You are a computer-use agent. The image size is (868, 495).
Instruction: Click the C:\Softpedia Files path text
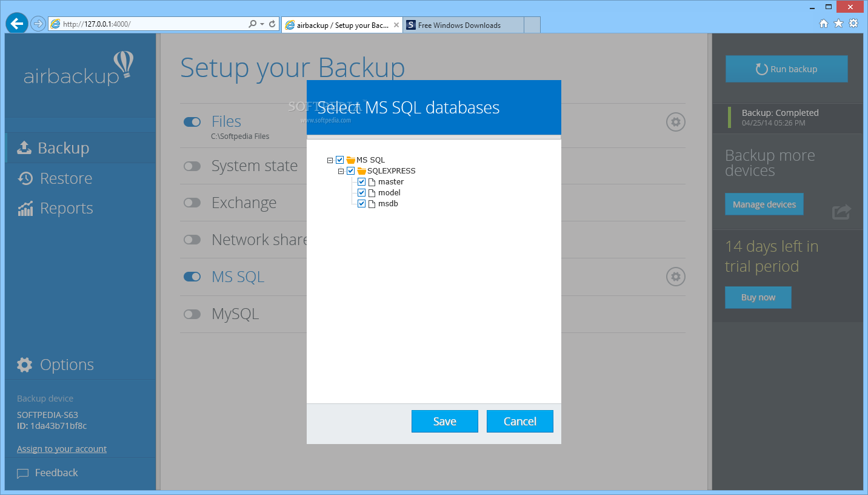point(240,136)
